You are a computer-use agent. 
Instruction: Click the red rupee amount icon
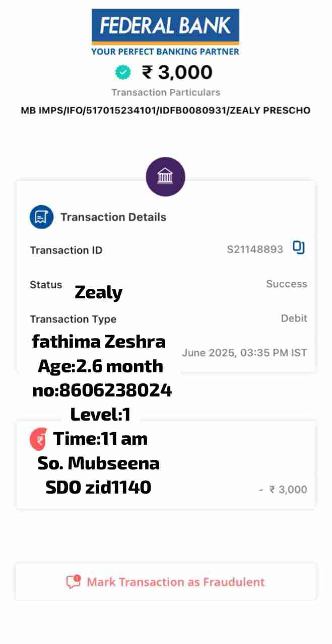click(39, 439)
